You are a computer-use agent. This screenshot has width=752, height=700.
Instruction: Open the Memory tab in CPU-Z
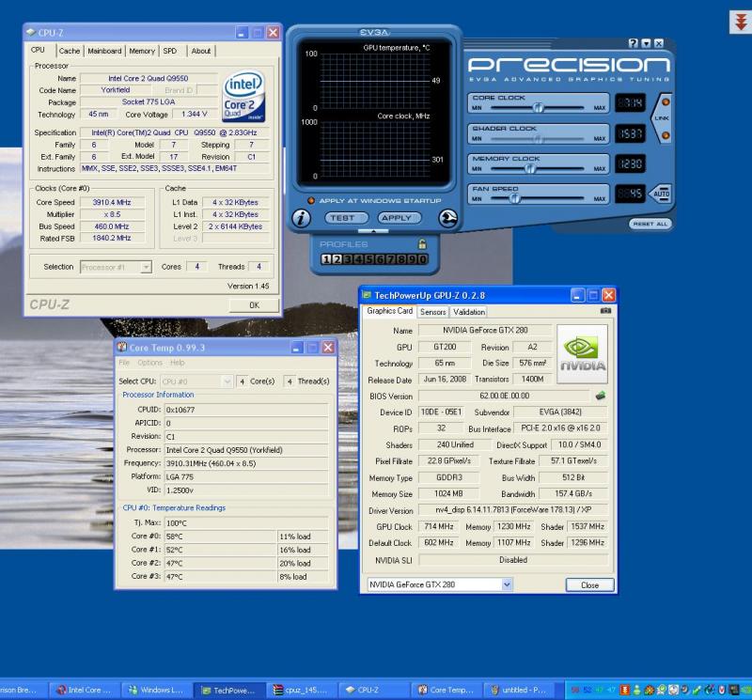(x=142, y=51)
